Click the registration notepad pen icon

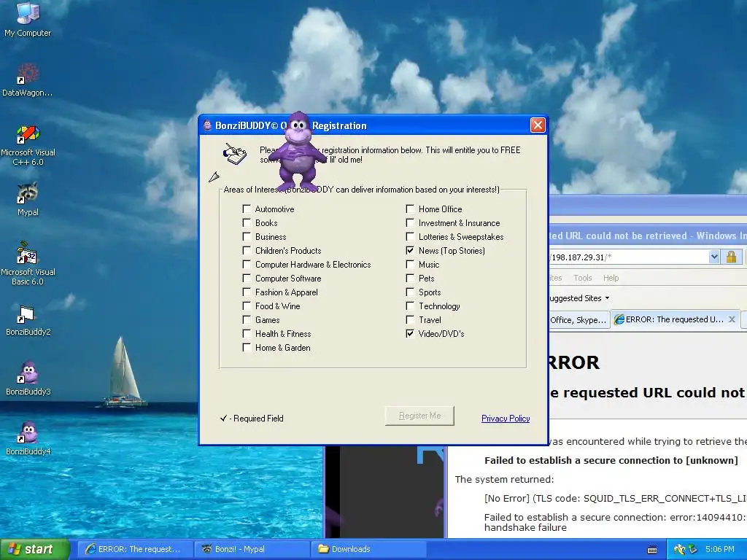[235, 153]
